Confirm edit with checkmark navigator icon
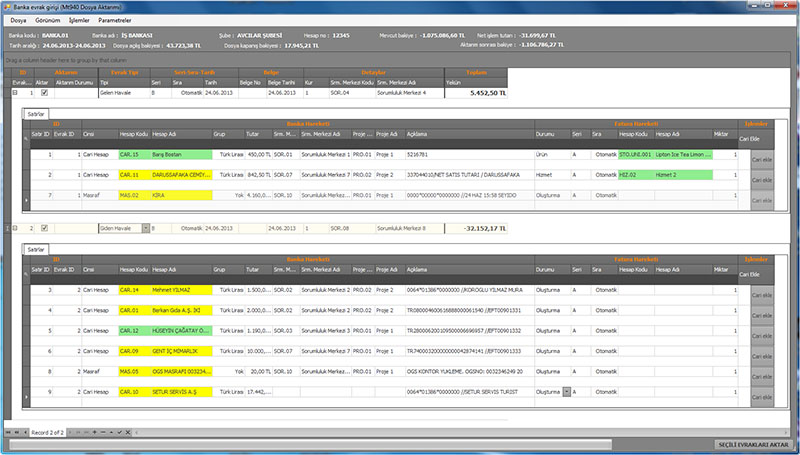This screenshot has width=800, height=455. (119, 433)
